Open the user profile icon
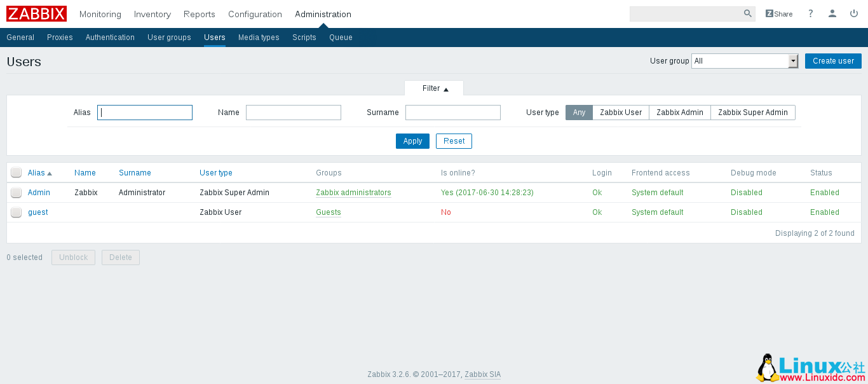868x384 pixels. tap(832, 14)
